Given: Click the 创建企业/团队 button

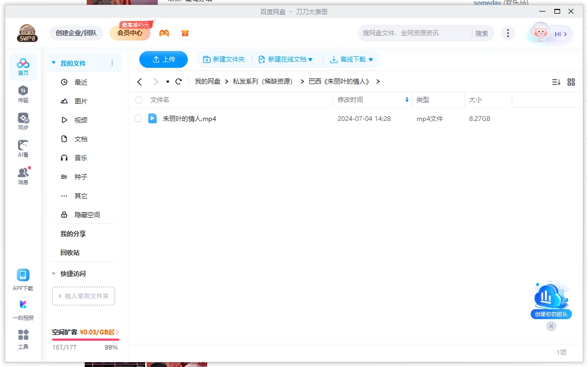Looking at the screenshot, I should (76, 33).
